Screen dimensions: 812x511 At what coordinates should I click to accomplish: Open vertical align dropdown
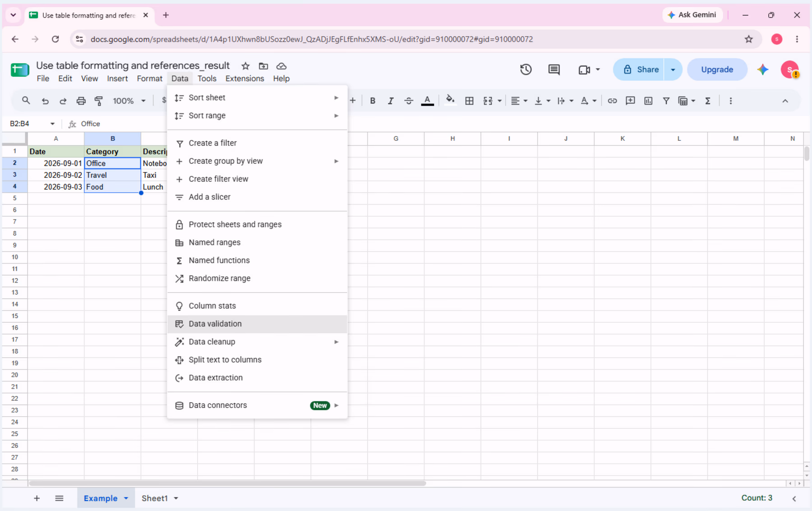click(542, 101)
